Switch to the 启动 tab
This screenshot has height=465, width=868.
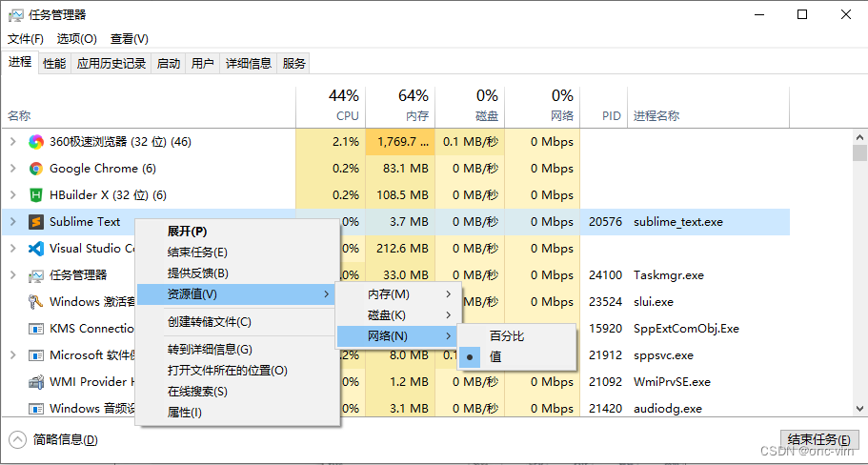coord(169,64)
